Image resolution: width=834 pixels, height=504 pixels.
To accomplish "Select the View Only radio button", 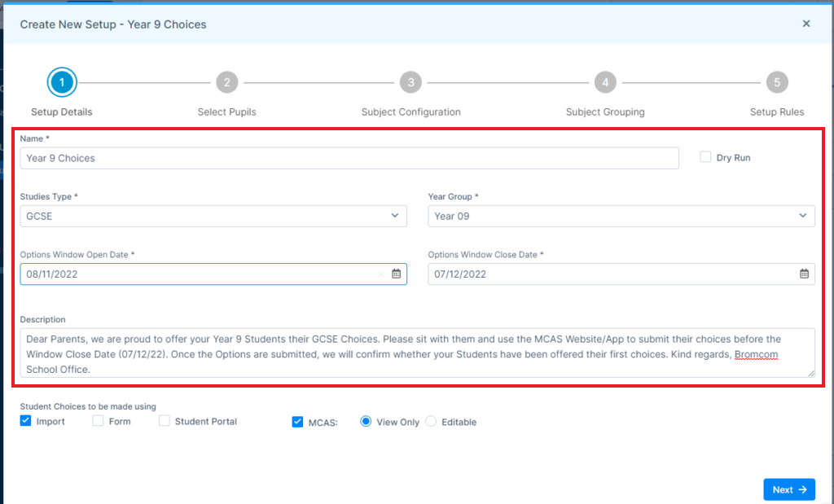I will [x=366, y=421].
